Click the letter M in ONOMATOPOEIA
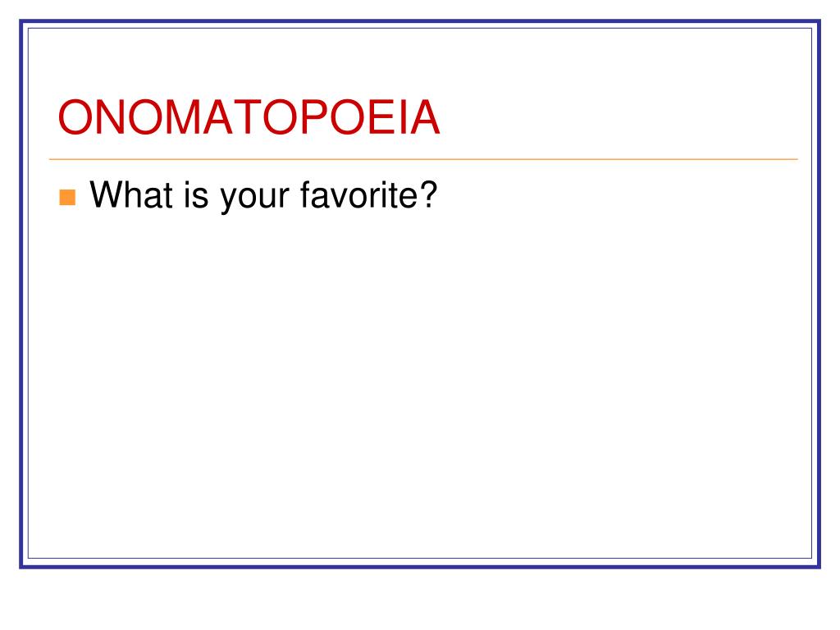Viewport: 840px width, 630px height. click(183, 117)
